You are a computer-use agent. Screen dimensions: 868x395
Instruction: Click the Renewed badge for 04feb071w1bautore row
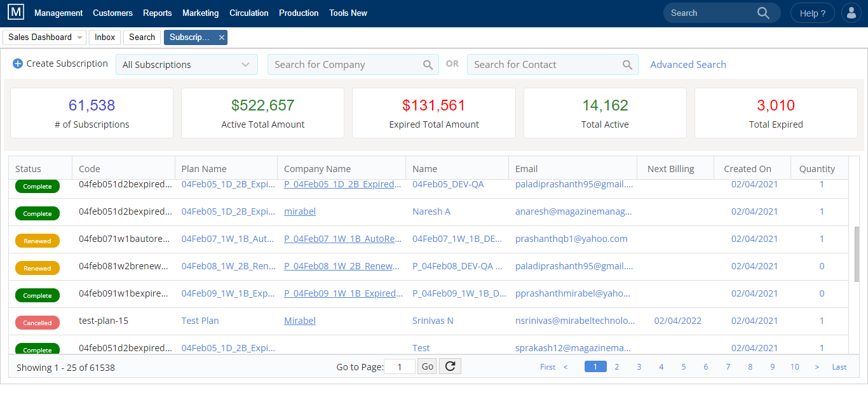(37, 241)
